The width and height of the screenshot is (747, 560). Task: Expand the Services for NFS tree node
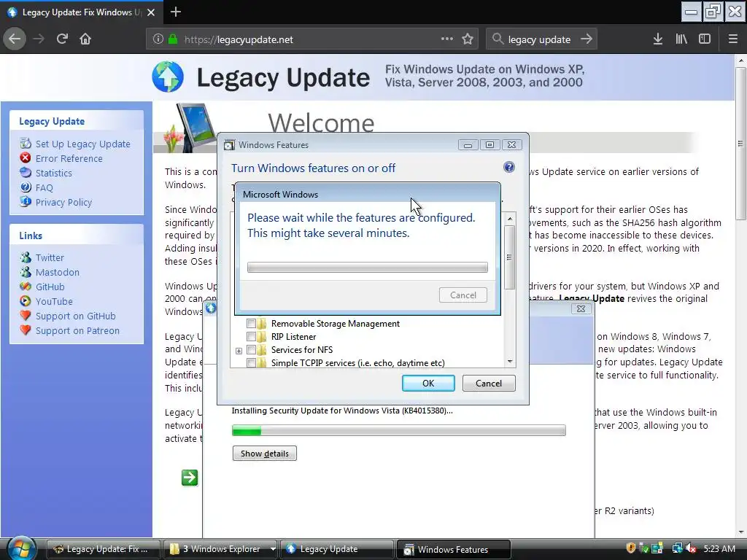pos(239,351)
